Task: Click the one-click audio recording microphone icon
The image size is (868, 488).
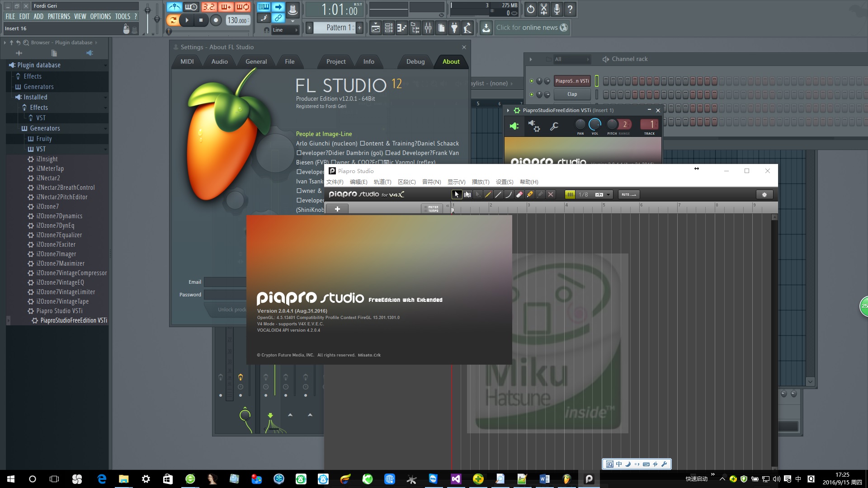Action: [557, 9]
